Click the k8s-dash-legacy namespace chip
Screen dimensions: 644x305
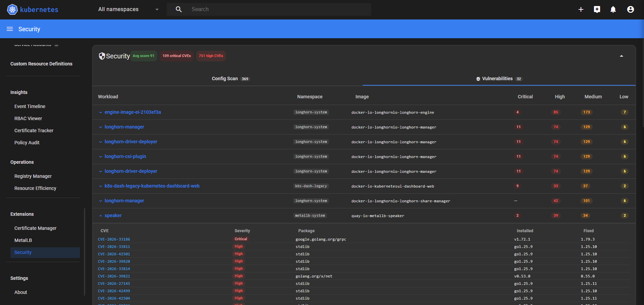(311, 186)
